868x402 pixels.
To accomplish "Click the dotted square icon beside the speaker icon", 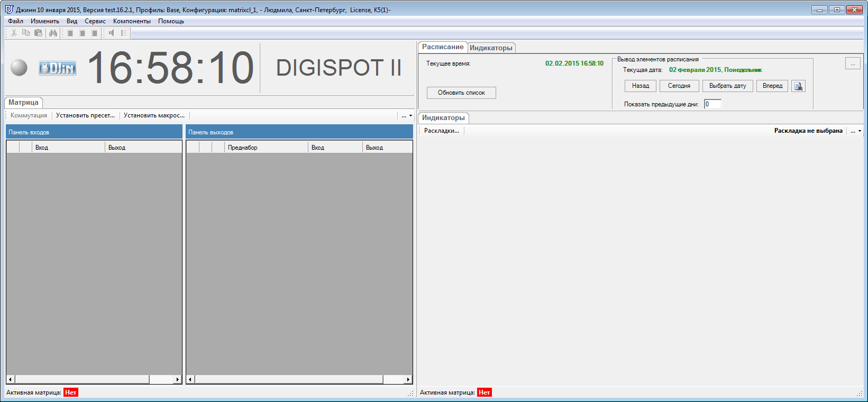I will pos(95,33).
